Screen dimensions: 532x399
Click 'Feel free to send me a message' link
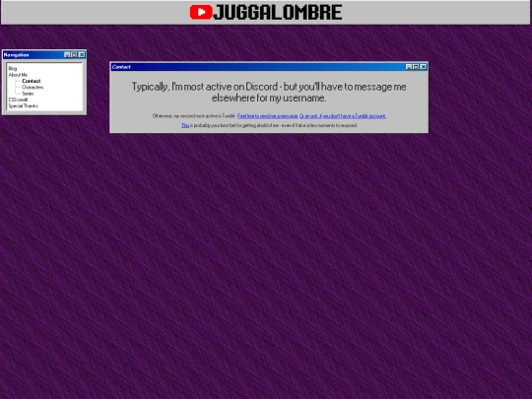coord(268,116)
